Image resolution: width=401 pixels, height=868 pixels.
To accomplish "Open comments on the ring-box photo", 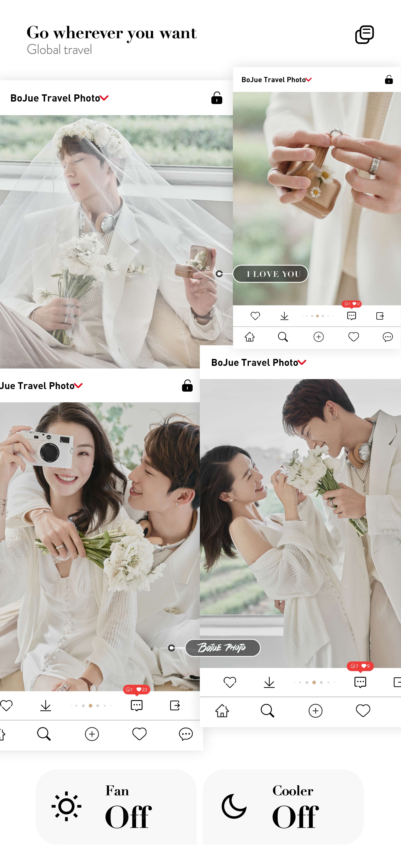I will [x=351, y=316].
